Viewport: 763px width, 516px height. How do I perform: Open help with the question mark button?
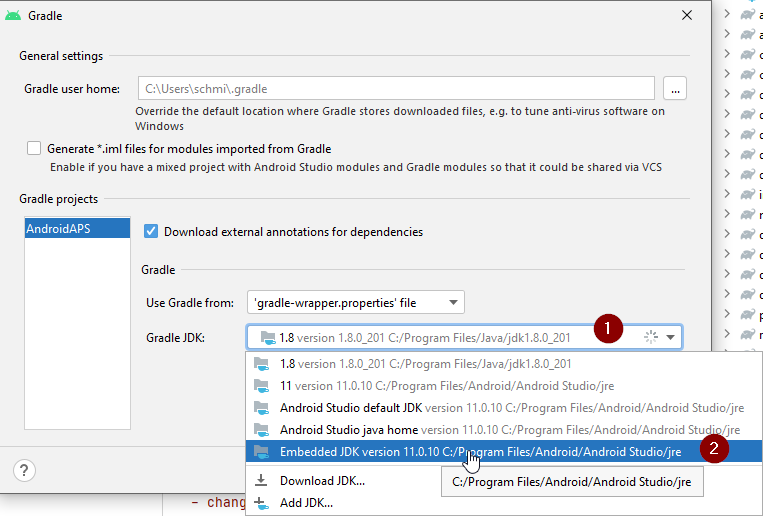[24, 470]
